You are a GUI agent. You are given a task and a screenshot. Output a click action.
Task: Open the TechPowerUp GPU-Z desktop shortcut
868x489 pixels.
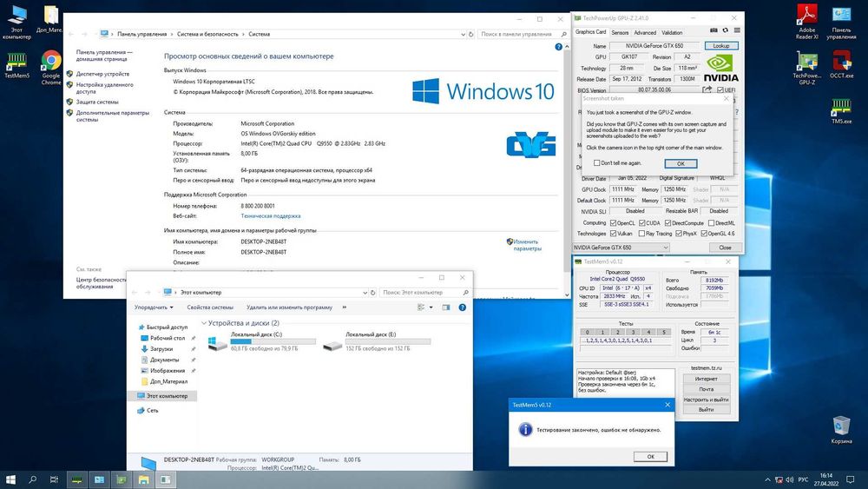coord(806,68)
